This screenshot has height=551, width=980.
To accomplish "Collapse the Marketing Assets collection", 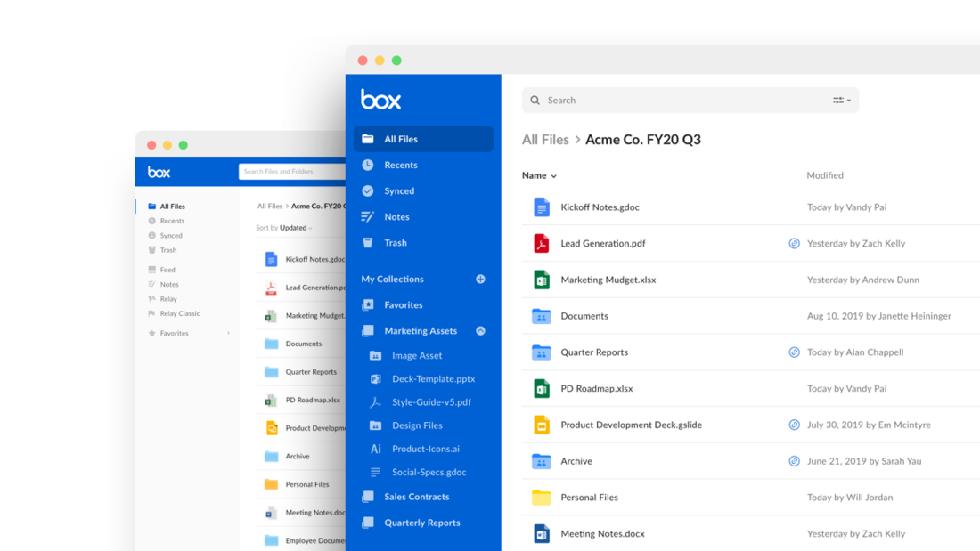I will pyautogui.click(x=480, y=330).
